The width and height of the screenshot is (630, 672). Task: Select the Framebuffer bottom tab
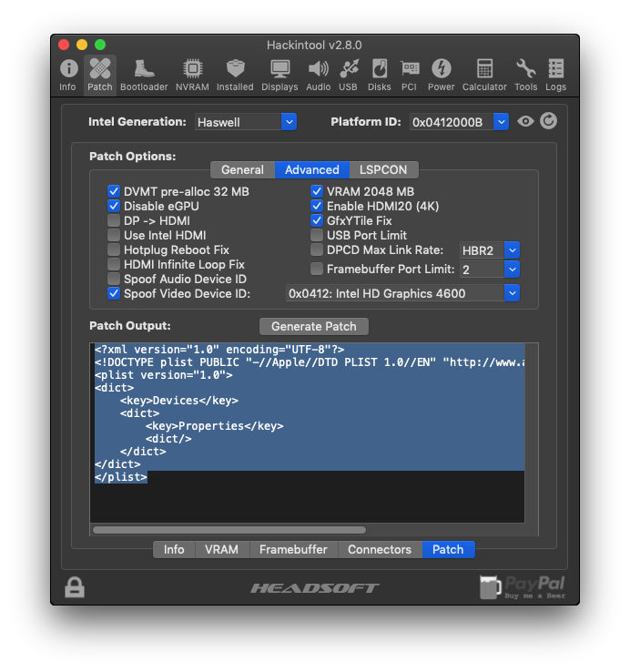(293, 549)
